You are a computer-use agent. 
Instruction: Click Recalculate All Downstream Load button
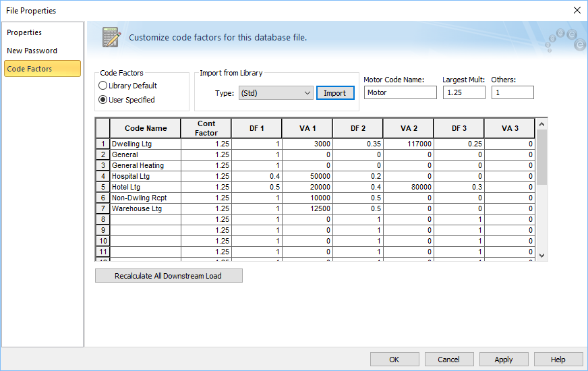click(169, 276)
